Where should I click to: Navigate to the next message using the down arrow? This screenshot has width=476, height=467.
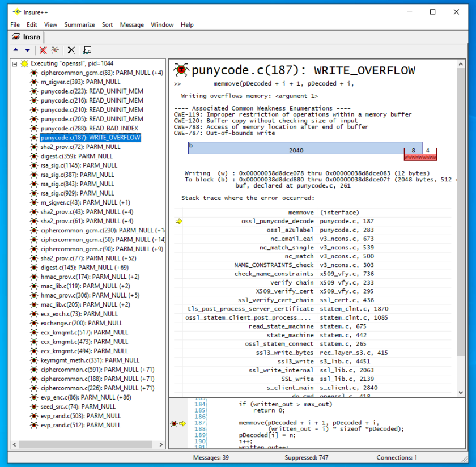pyautogui.click(x=27, y=50)
